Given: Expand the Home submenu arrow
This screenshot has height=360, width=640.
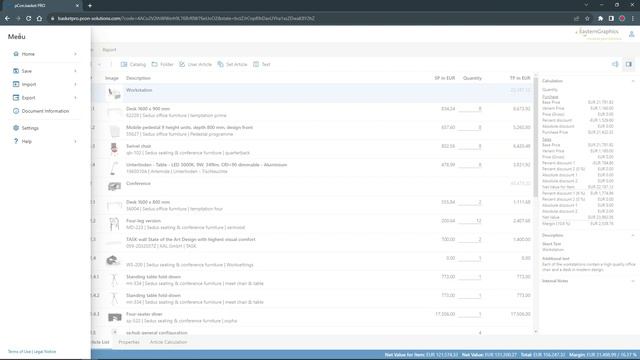Looking at the screenshot, I should point(75,54).
